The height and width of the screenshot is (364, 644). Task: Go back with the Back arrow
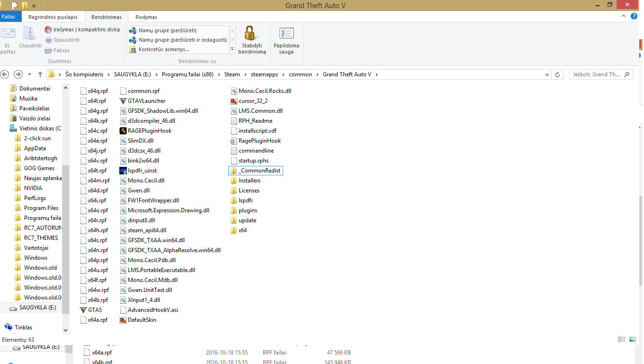coord(5,74)
